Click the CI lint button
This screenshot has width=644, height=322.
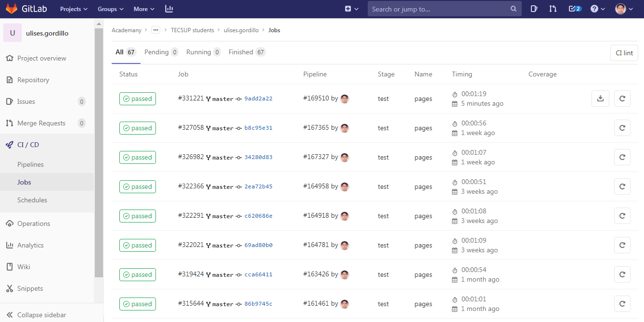tap(624, 53)
